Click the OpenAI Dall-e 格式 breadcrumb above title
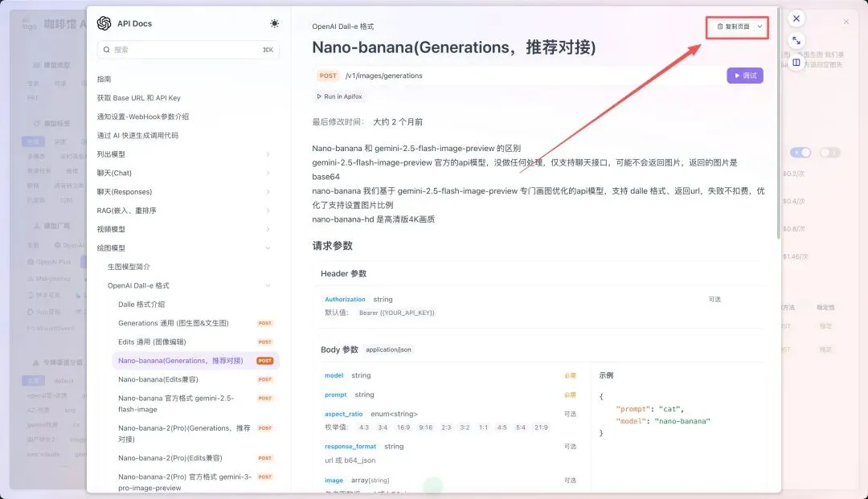 [x=342, y=27]
